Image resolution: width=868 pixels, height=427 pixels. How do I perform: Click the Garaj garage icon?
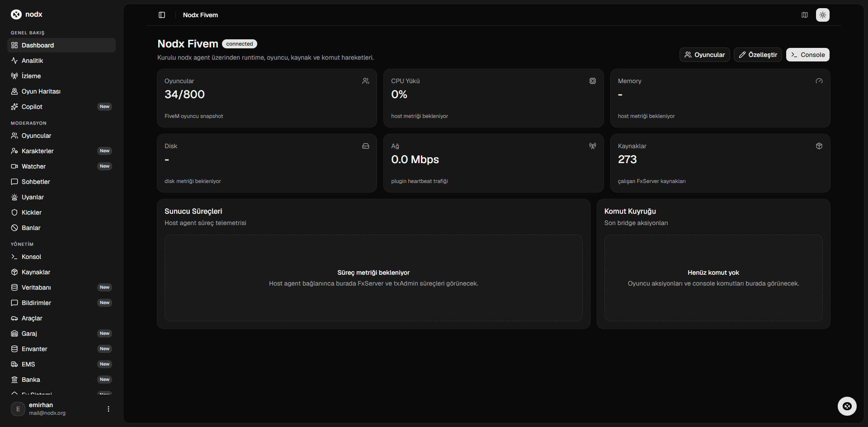(14, 333)
